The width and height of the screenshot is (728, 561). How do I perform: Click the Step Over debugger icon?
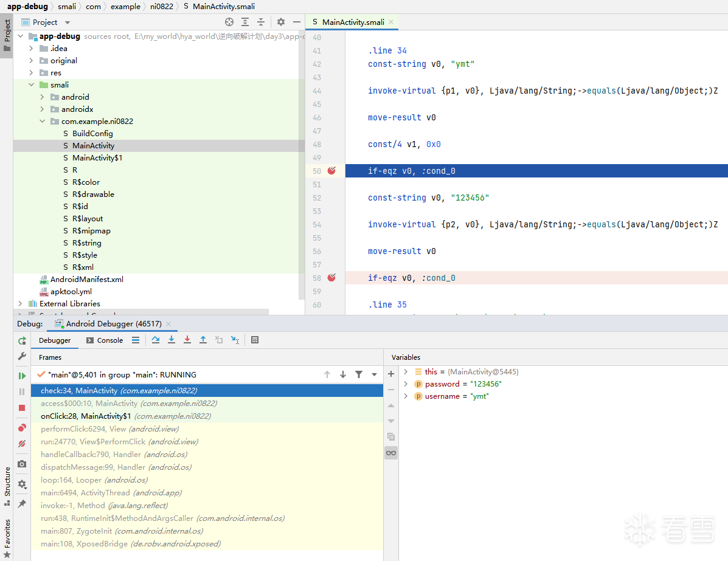[156, 340]
